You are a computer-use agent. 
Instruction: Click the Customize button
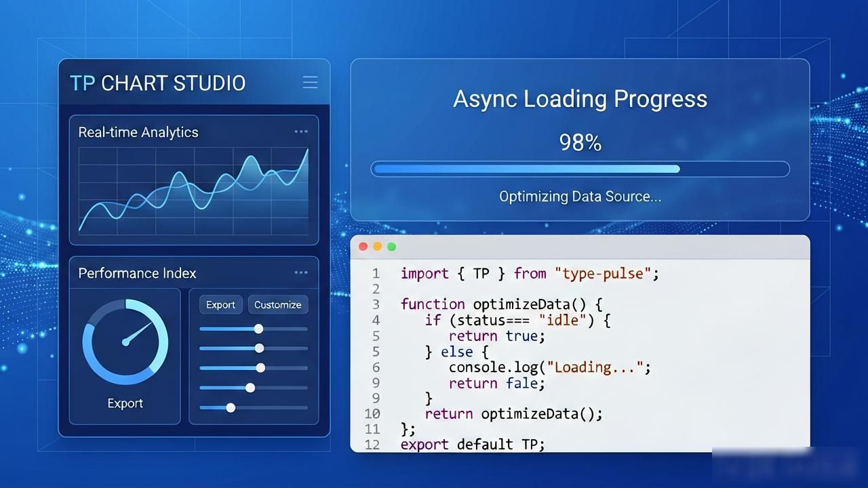point(277,304)
